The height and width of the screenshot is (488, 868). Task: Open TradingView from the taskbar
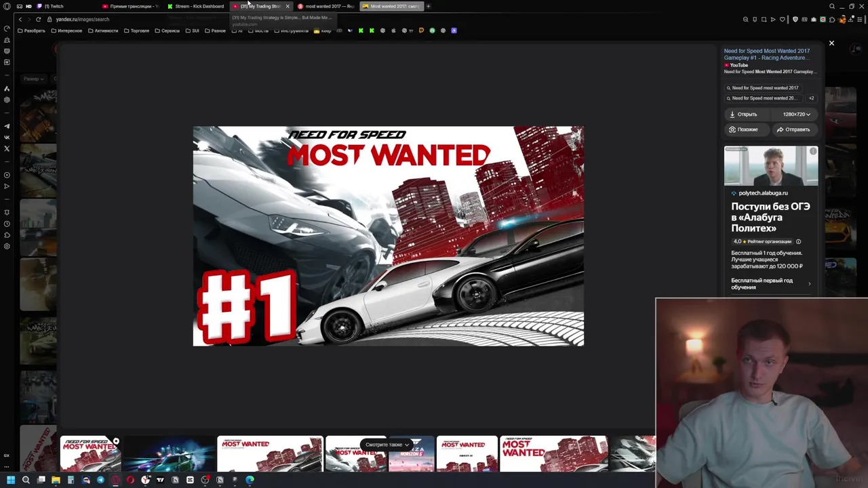[160, 480]
